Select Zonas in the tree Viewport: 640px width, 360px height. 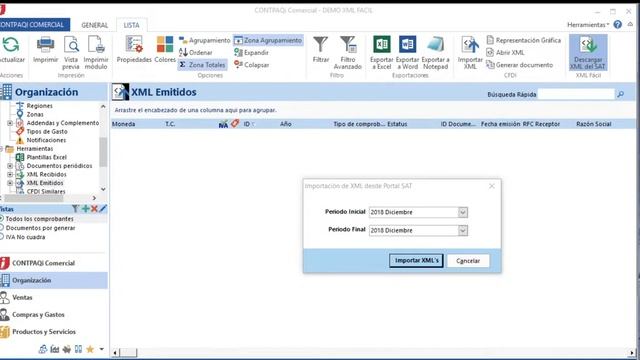click(35, 114)
